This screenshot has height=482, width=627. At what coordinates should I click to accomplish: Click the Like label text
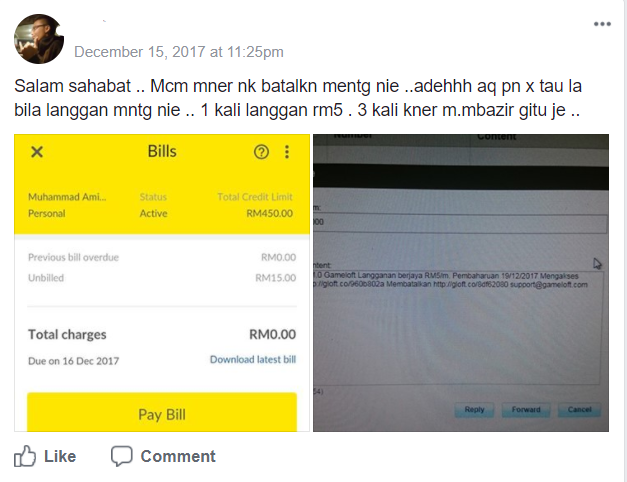60,456
